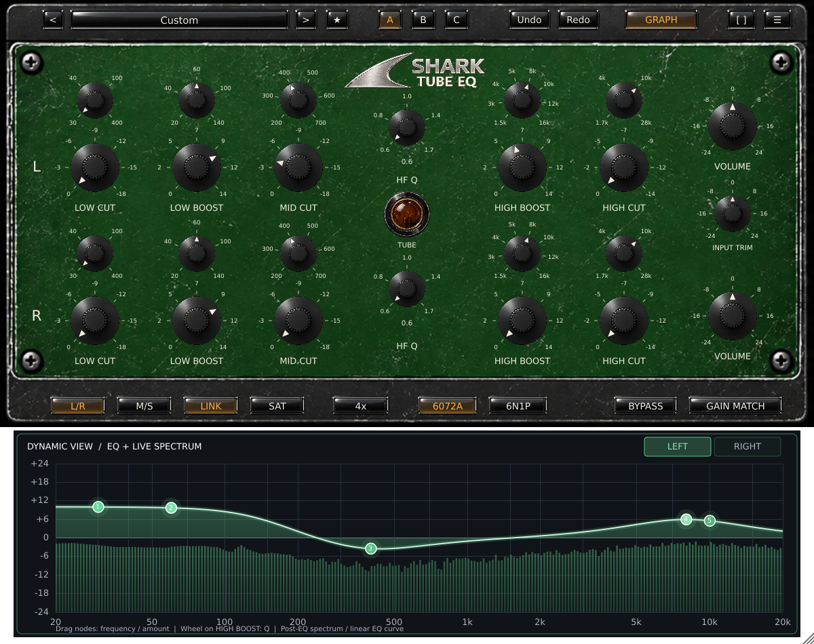Viewport: 814px width, 644px height.
Task: Select the 6072A tube type
Action: click(448, 405)
